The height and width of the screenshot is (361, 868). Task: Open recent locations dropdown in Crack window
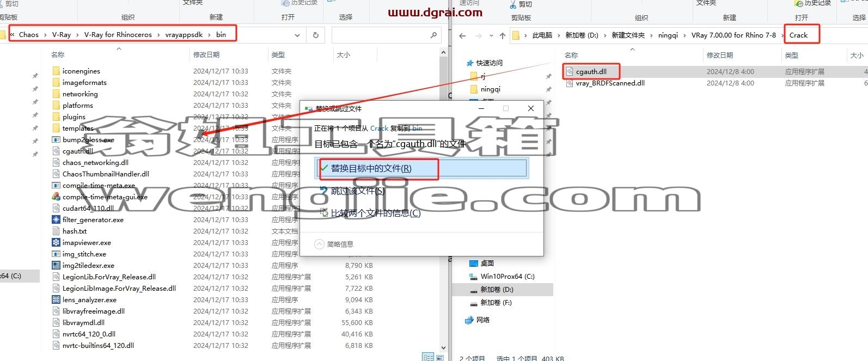point(491,35)
